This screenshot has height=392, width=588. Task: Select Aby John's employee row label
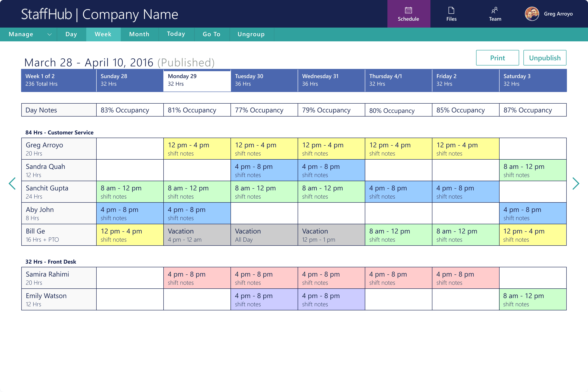[59, 213]
